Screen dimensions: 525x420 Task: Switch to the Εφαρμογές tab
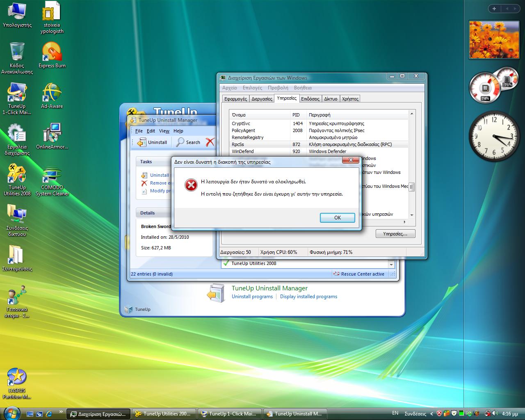click(235, 99)
